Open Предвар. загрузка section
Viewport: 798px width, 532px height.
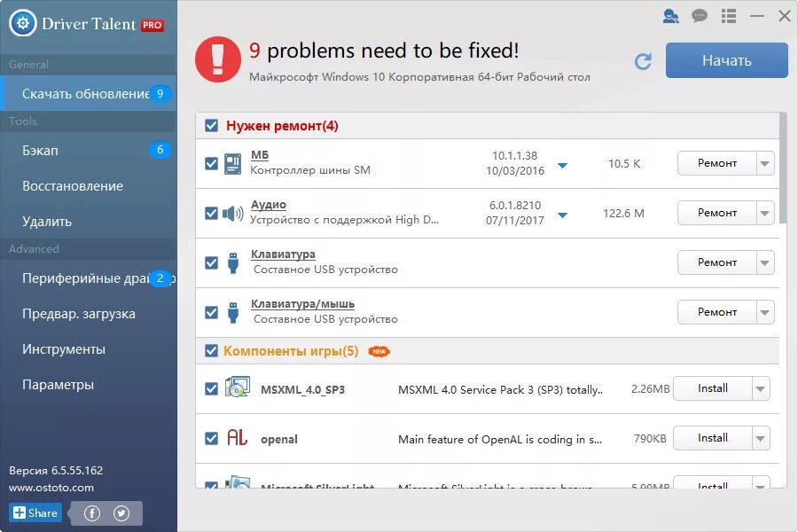(89, 314)
